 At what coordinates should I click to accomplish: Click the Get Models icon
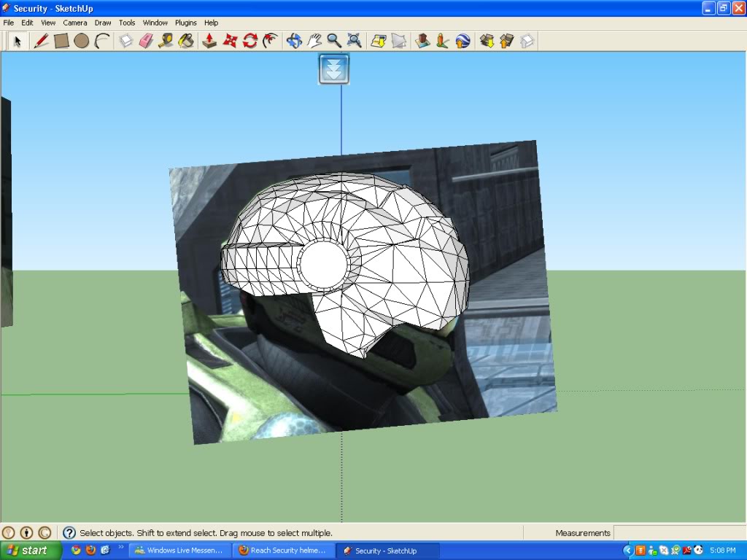487,42
